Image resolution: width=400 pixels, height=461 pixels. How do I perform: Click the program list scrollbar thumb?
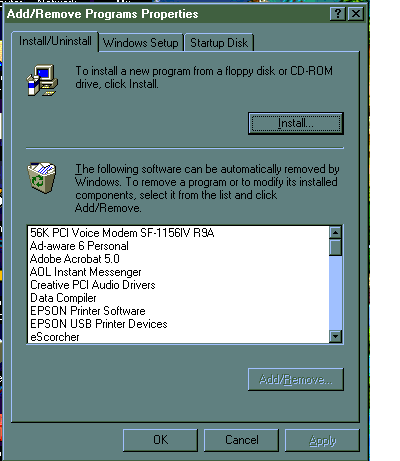coord(335,247)
